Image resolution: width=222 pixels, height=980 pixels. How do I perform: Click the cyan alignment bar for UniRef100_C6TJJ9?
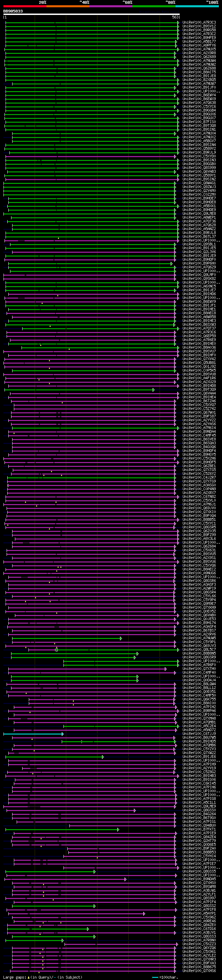click(33, 734)
